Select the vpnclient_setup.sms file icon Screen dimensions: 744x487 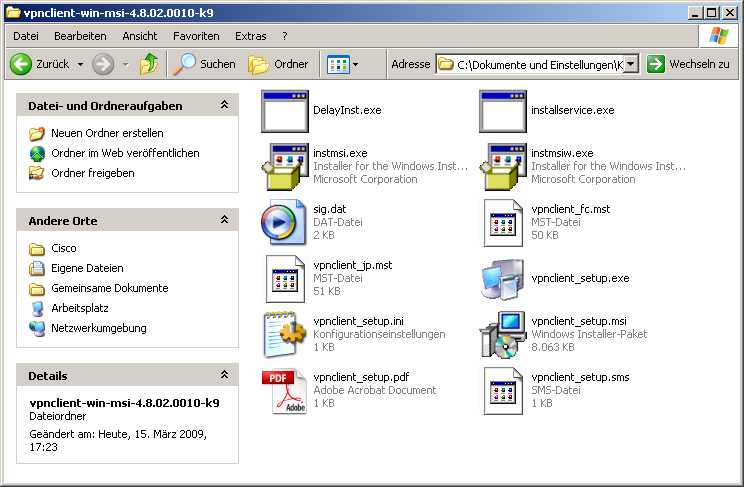coord(503,391)
